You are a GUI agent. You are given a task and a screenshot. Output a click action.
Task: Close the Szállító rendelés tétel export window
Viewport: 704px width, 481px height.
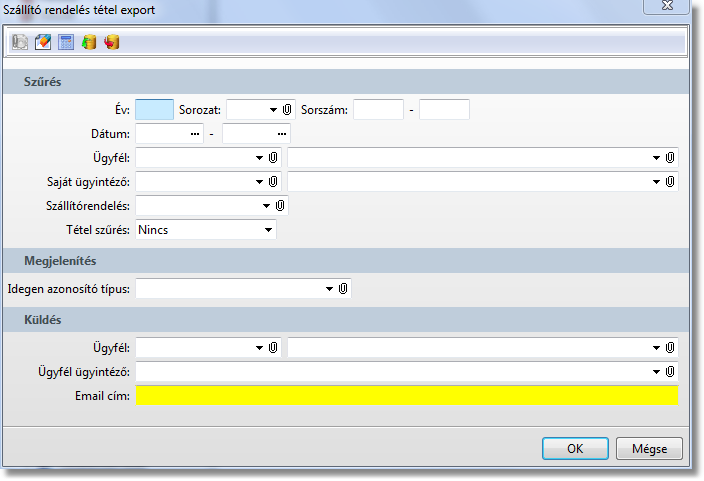[x=667, y=6]
